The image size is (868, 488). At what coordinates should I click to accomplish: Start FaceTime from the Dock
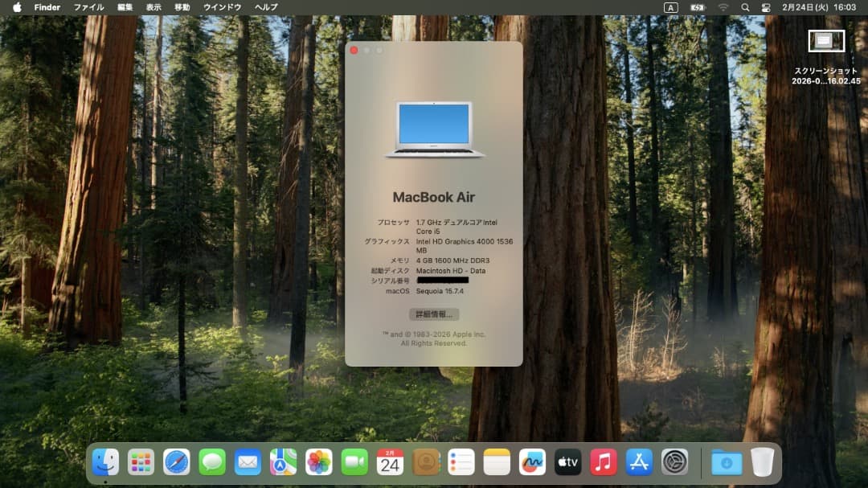coord(354,462)
